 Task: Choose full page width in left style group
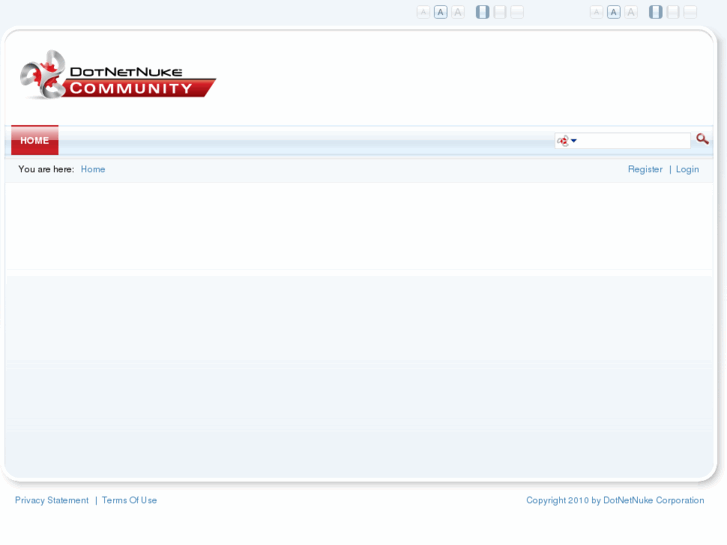click(517, 12)
